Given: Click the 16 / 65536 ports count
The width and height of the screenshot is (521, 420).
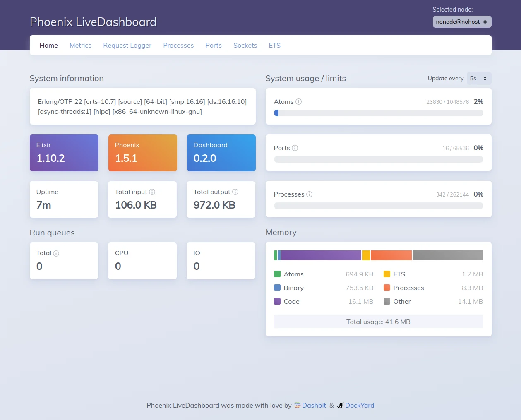Looking at the screenshot, I should tap(456, 148).
